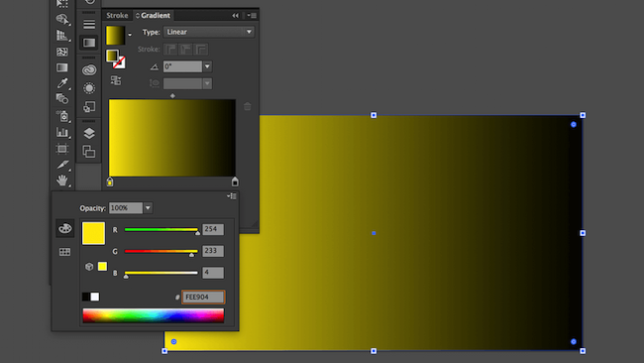
Task: Switch to the Stroke tab
Action: (x=117, y=15)
